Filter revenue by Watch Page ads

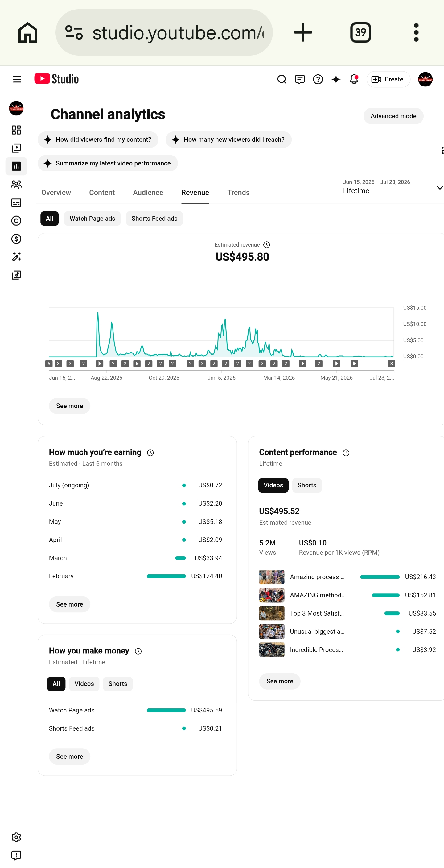click(92, 219)
